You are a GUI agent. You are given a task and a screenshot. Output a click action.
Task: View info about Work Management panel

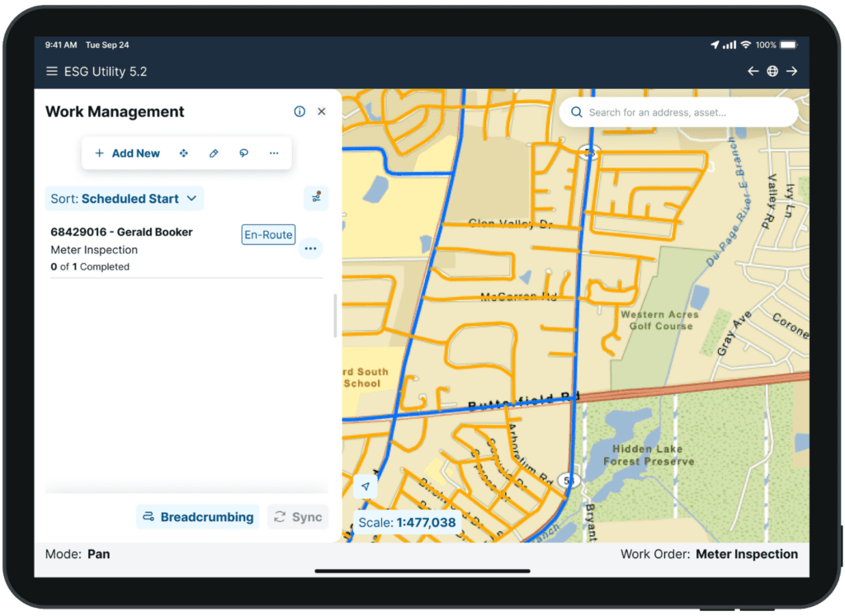299,111
